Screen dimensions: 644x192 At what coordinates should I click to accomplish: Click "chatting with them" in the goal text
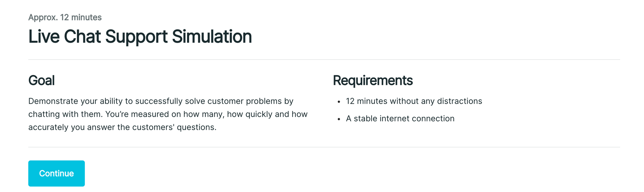(66, 114)
